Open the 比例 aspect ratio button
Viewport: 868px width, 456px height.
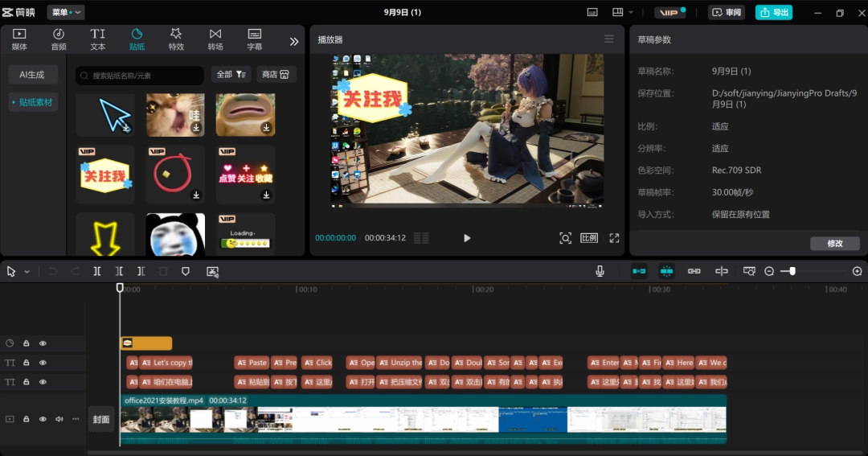click(x=589, y=238)
